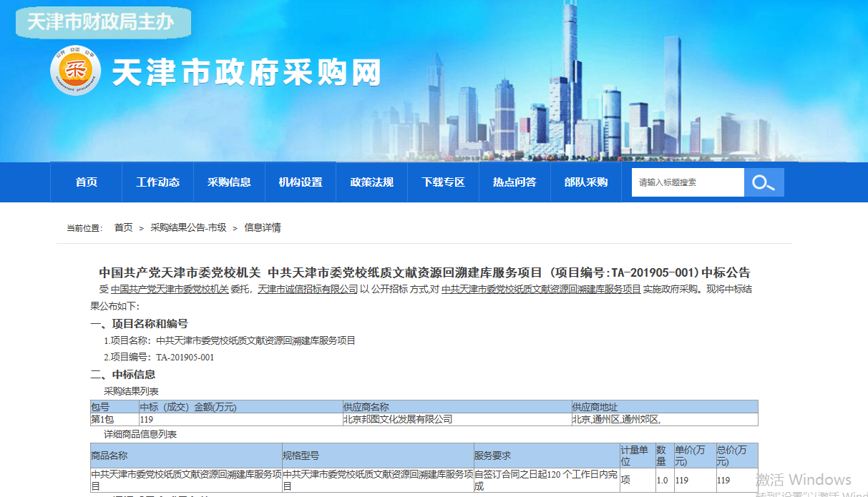The width and height of the screenshot is (868, 497).
Task: Click the 包号 column header
Action: 114,407
